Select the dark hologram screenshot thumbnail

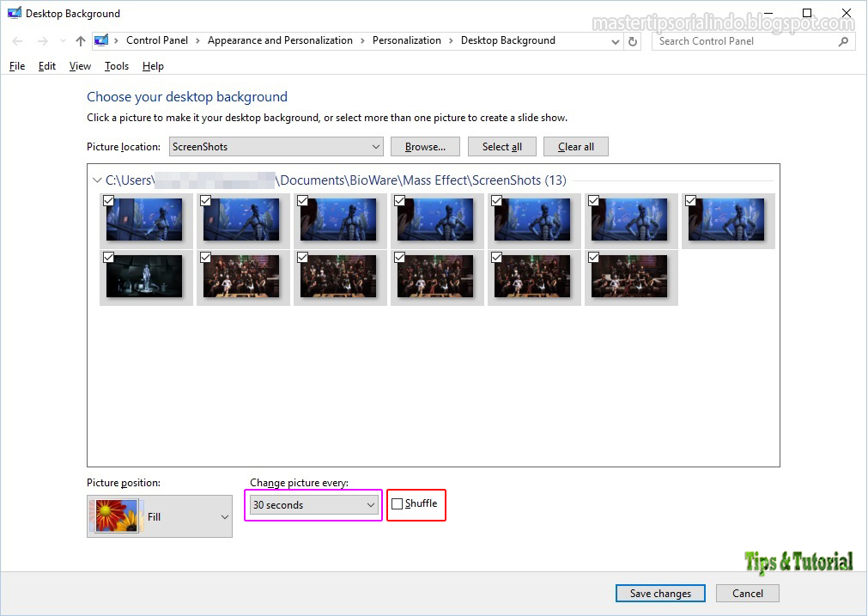(x=144, y=277)
